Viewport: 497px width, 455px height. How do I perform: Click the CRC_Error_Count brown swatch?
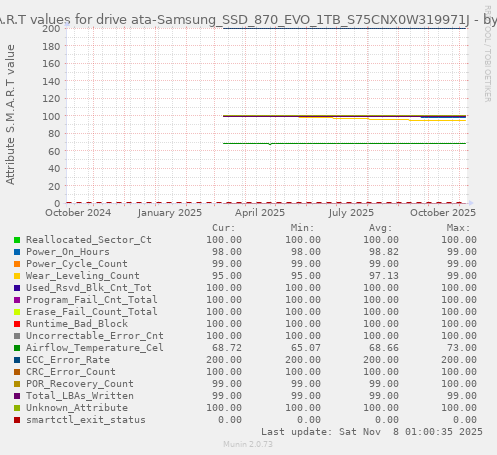click(x=17, y=372)
